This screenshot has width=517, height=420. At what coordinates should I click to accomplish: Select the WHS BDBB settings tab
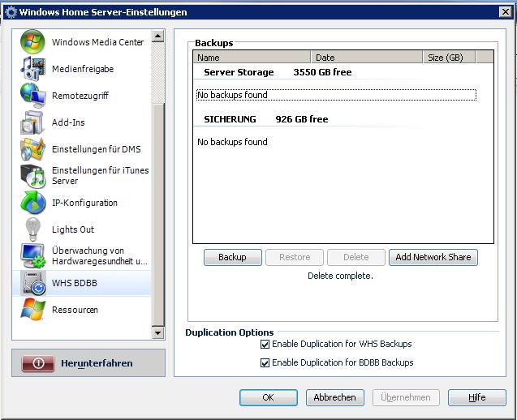tap(81, 283)
